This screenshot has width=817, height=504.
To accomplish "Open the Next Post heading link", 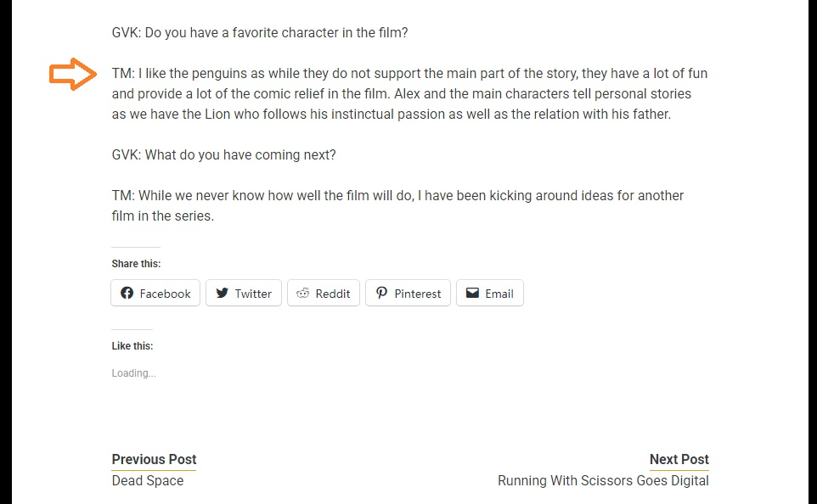I will coord(679,459).
